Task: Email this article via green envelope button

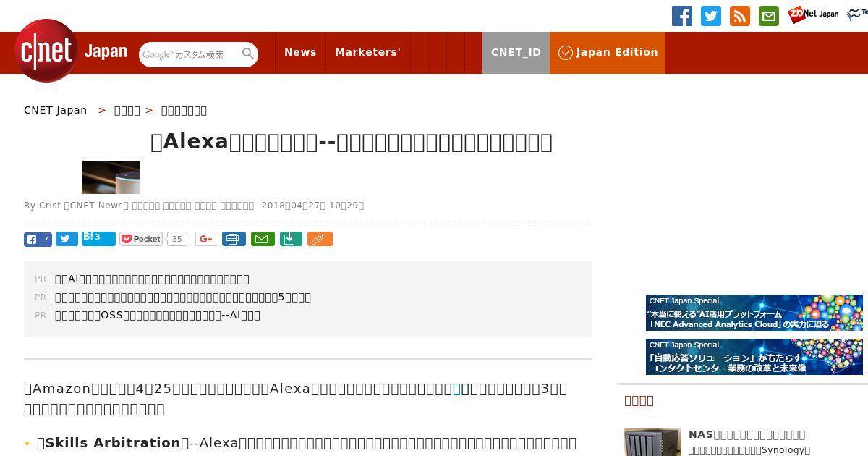Action: click(x=263, y=239)
